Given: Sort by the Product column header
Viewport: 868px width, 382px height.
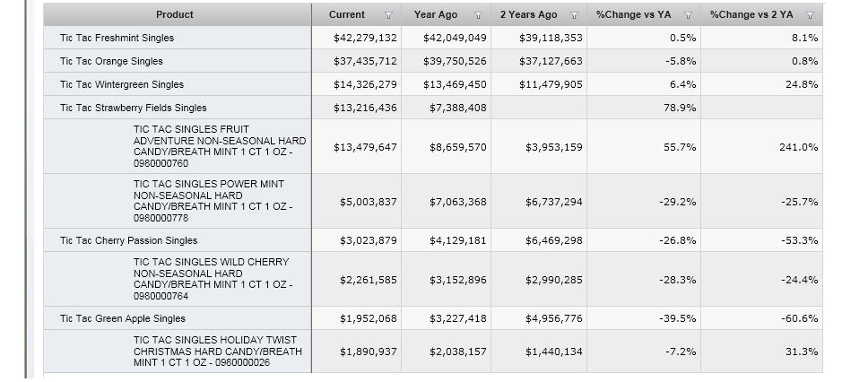Looking at the screenshot, I should pyautogui.click(x=175, y=14).
